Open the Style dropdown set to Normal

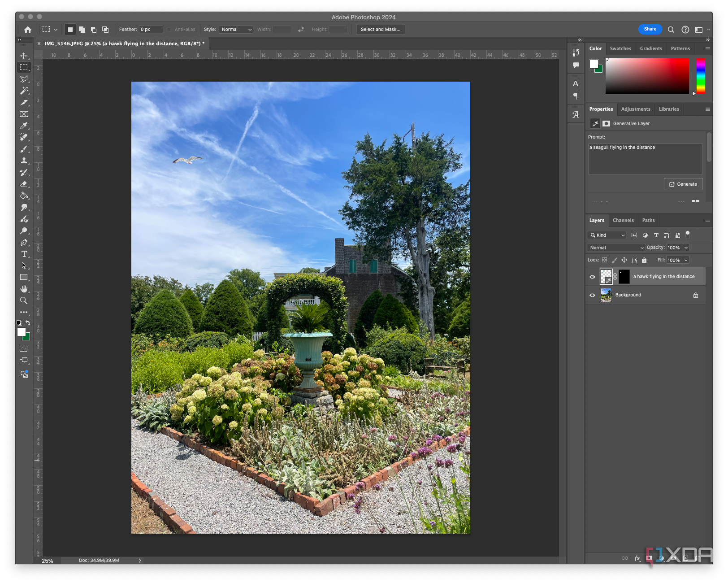[236, 30]
